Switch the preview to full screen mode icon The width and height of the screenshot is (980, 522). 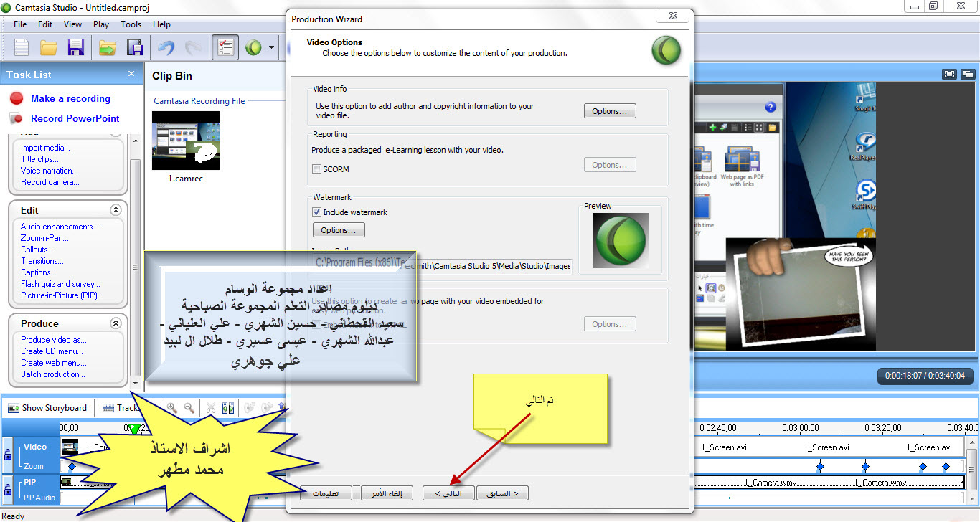click(x=950, y=74)
